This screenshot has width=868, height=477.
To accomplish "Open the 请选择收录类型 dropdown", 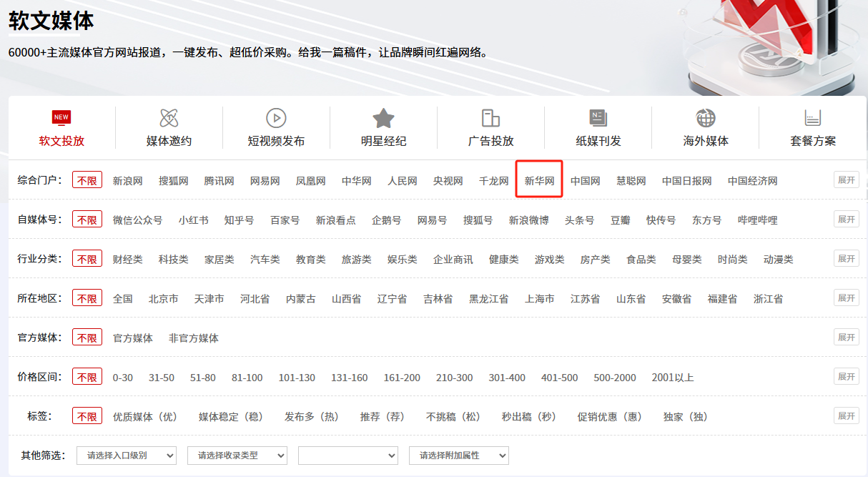I will point(237,455).
